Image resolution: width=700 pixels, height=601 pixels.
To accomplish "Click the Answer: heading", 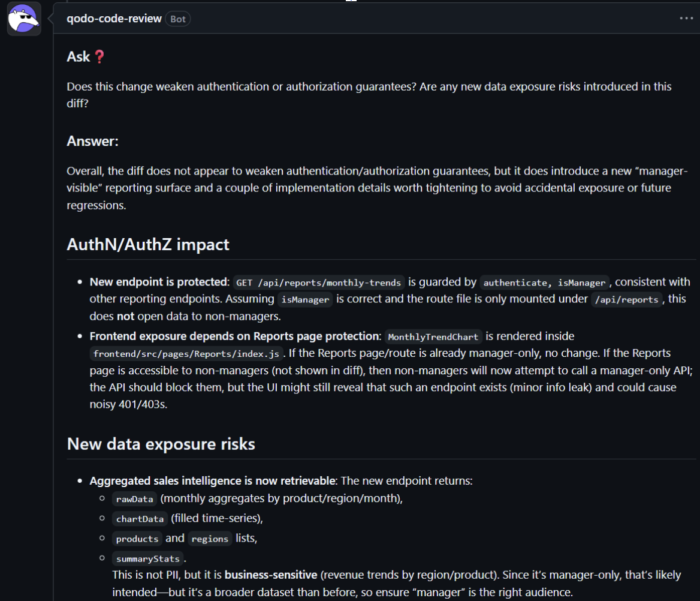I will point(92,141).
